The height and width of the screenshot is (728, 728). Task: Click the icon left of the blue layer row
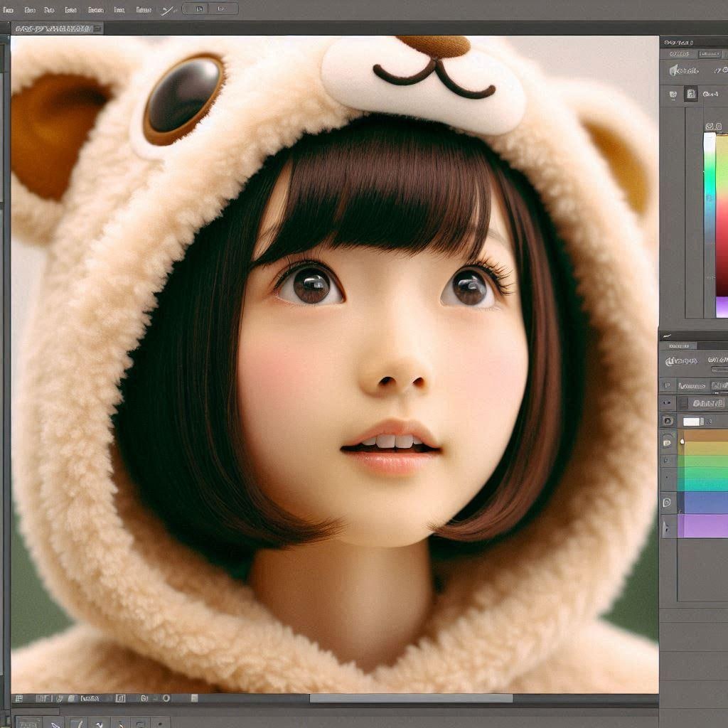[x=668, y=503]
